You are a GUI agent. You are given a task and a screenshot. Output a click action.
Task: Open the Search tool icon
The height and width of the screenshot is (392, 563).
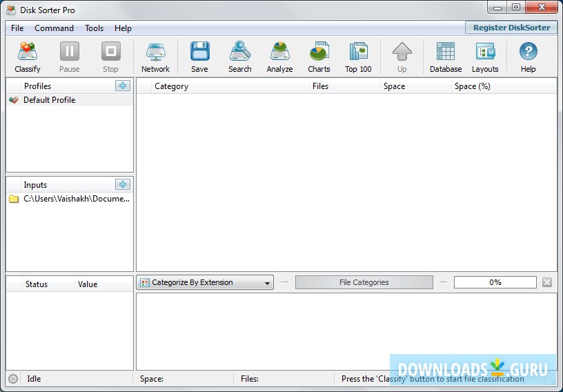pyautogui.click(x=240, y=51)
